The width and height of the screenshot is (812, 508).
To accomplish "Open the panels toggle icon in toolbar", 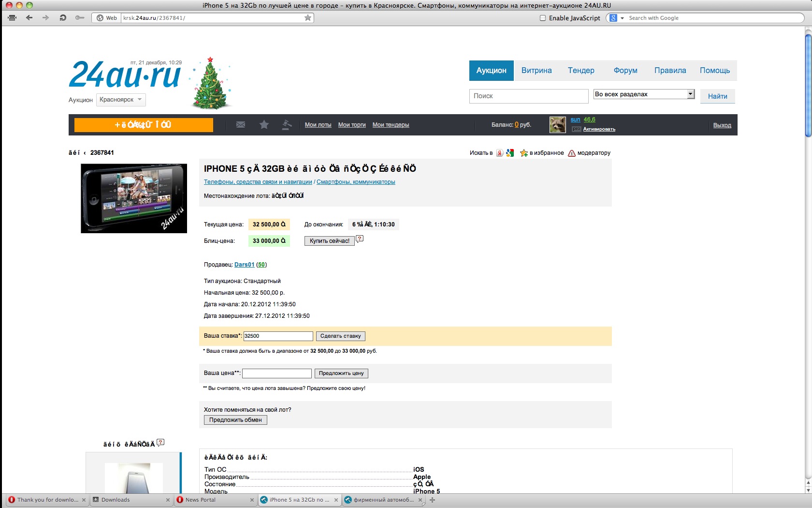I will (x=13, y=18).
